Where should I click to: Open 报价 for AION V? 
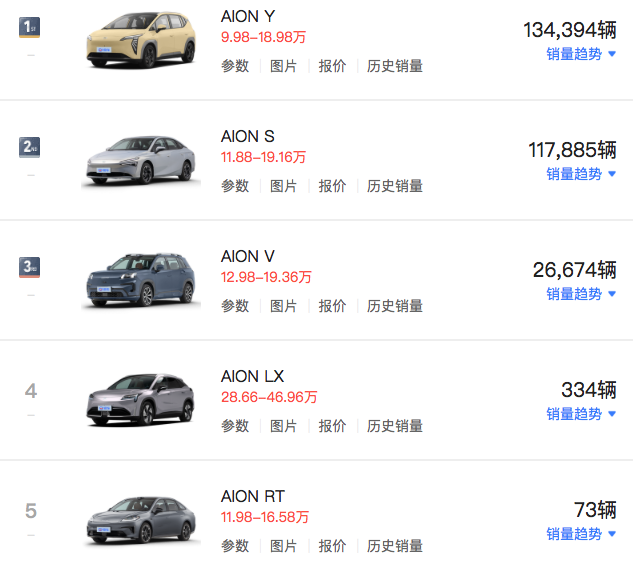332,306
